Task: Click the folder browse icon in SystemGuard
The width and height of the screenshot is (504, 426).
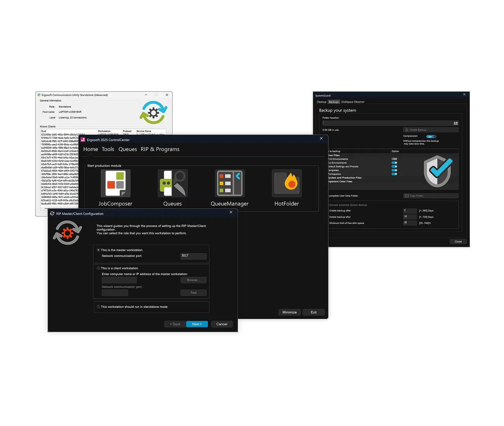Action: tap(456, 123)
